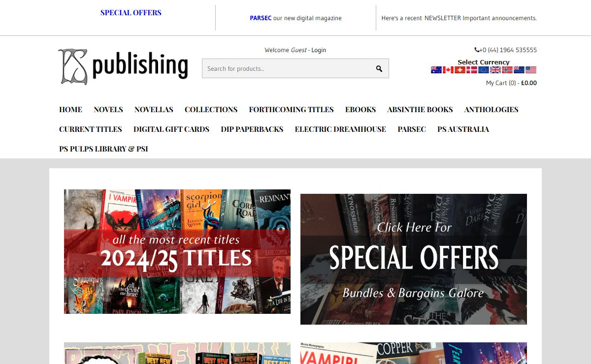The height and width of the screenshot is (364, 591).
Task: Open the EBOOKS menu item
Action: [x=361, y=110]
